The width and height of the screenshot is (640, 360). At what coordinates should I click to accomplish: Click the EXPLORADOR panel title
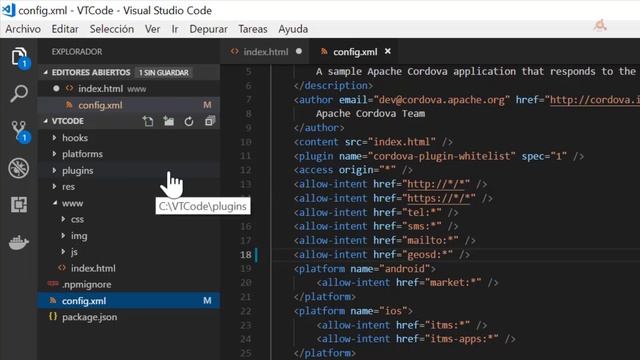pyautogui.click(x=77, y=52)
